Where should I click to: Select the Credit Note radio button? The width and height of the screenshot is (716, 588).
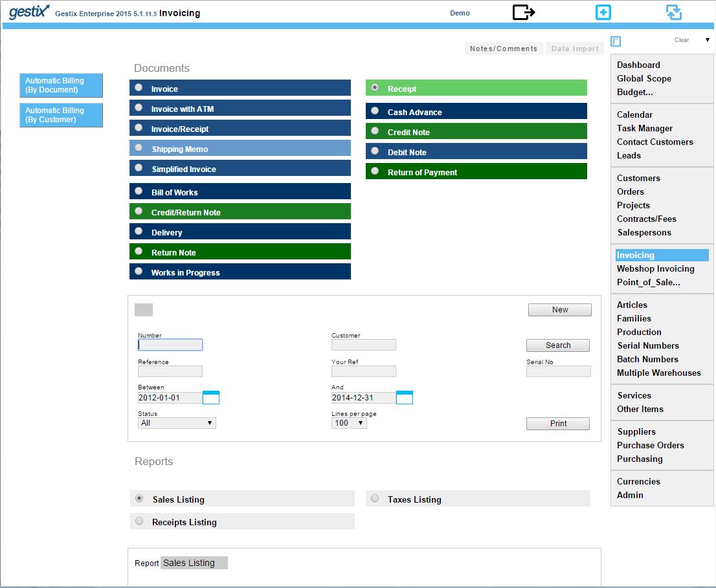pyautogui.click(x=375, y=131)
